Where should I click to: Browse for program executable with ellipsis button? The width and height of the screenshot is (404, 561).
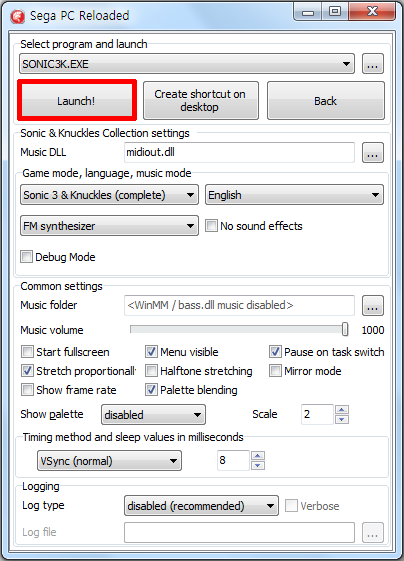(x=373, y=64)
